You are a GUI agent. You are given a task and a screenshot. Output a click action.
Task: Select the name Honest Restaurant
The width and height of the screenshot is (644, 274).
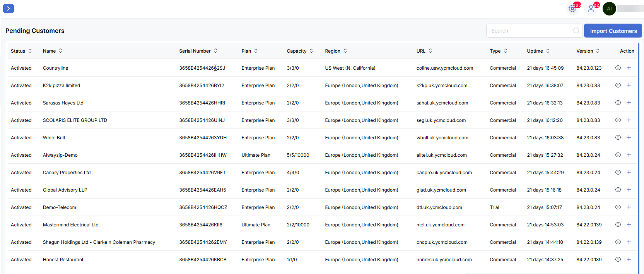coord(63,260)
